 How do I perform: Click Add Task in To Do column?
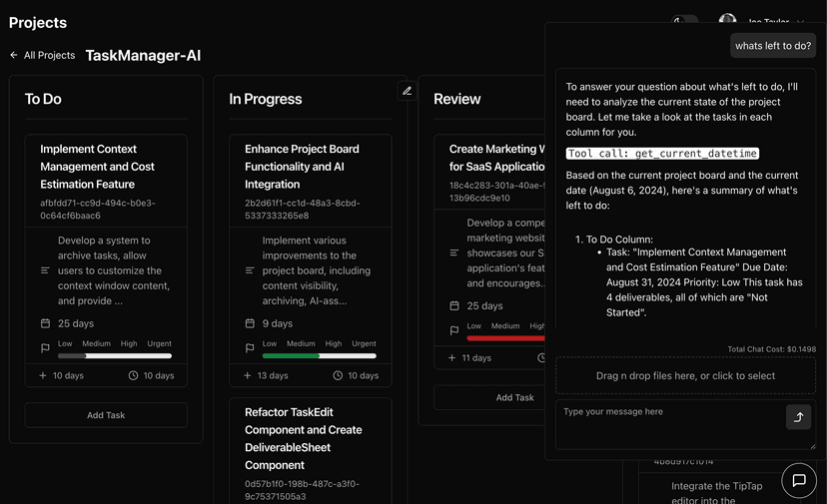click(106, 415)
